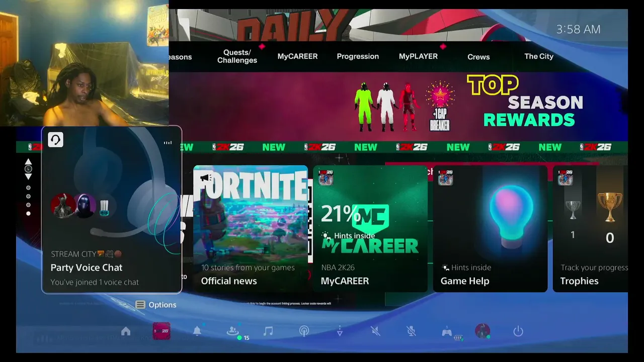Go to the PS5 Home icon
The width and height of the screenshot is (644, 362).
coord(126,331)
